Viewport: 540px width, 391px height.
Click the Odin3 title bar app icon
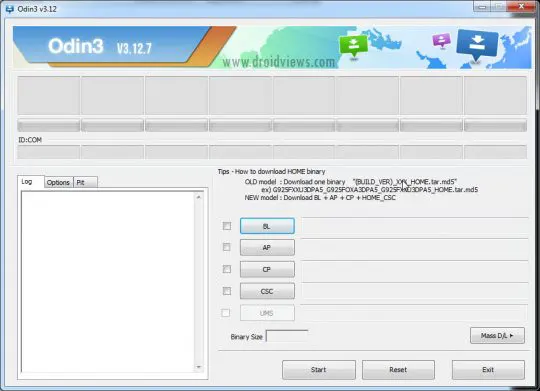point(10,9)
